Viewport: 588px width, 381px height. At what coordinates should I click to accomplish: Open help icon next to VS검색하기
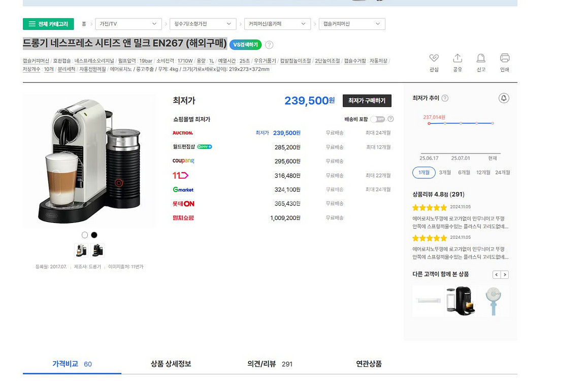(x=269, y=45)
